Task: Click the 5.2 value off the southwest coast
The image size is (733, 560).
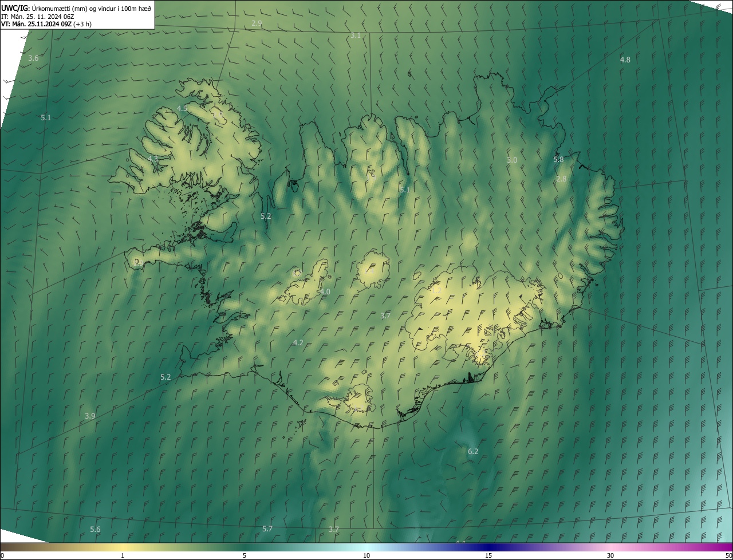Action: pos(165,377)
